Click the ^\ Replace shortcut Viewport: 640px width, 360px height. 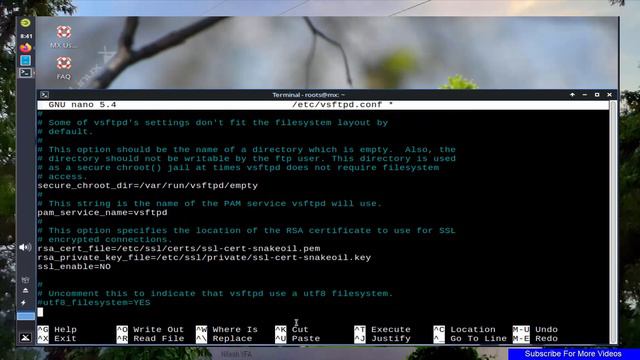pyautogui.click(x=224, y=338)
